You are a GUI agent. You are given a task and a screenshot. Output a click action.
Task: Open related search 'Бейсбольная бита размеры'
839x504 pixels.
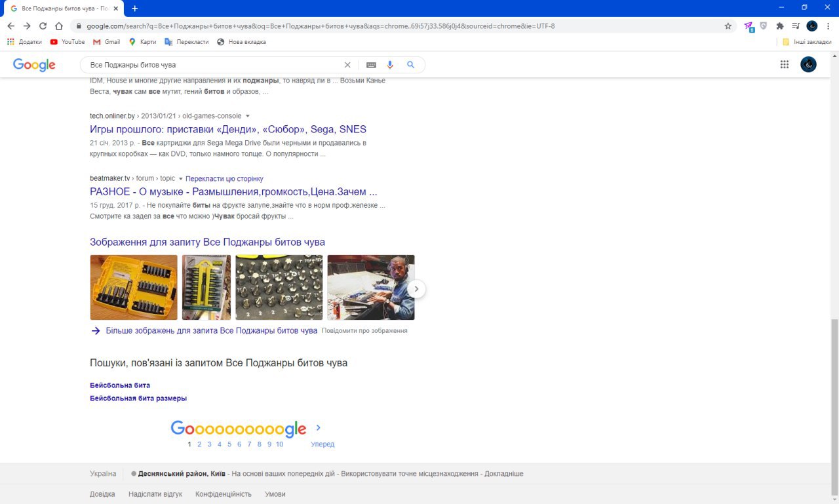[x=138, y=398]
